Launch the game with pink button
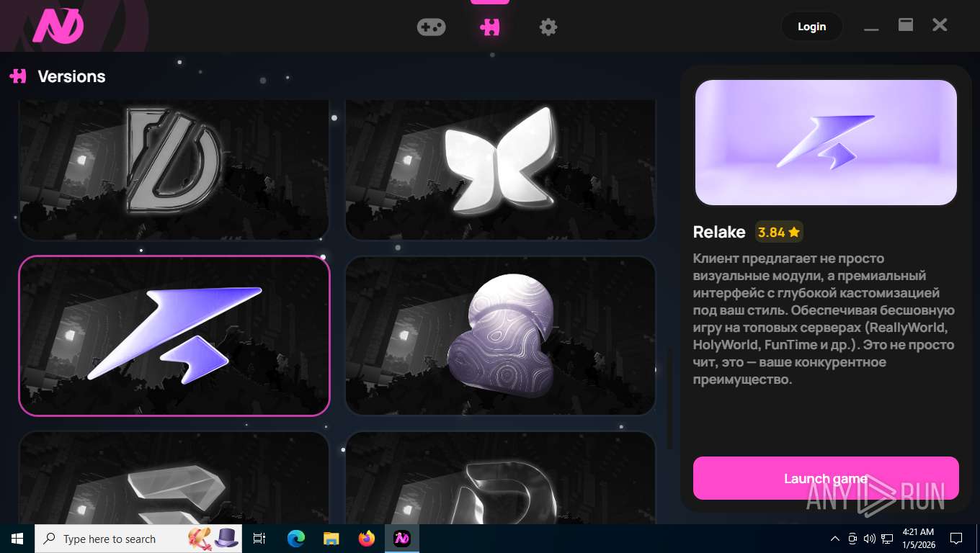The image size is (980, 553). tap(826, 478)
